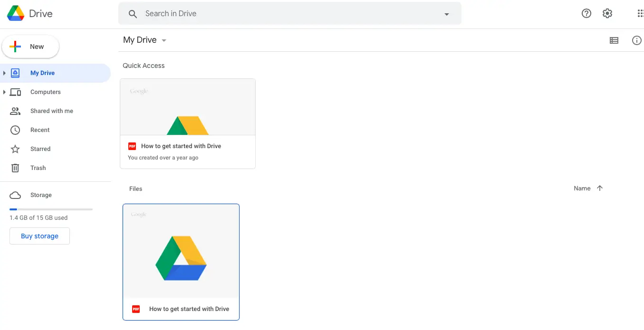This screenshot has height=330, width=644.
Task: Open the Google apps grid icon
Action: click(640, 13)
